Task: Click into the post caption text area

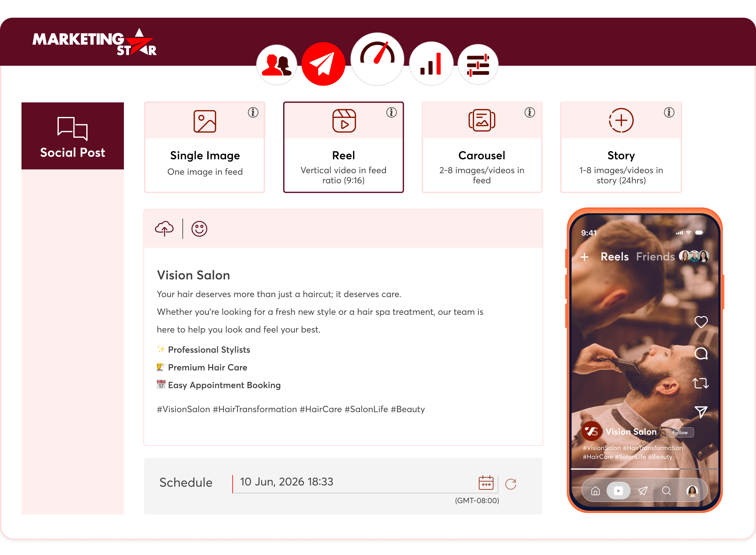Action: [x=343, y=346]
